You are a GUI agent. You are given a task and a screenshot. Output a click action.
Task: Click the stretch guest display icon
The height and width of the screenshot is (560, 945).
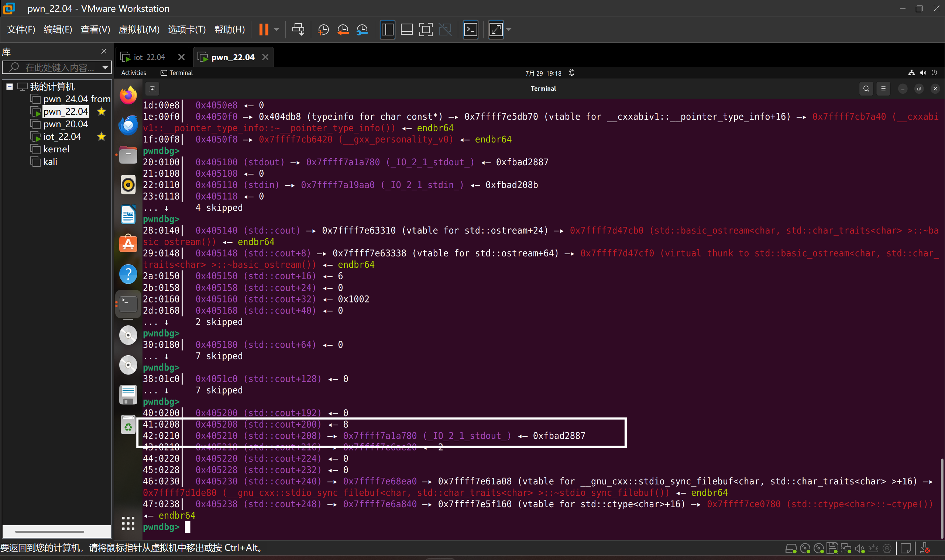496,30
